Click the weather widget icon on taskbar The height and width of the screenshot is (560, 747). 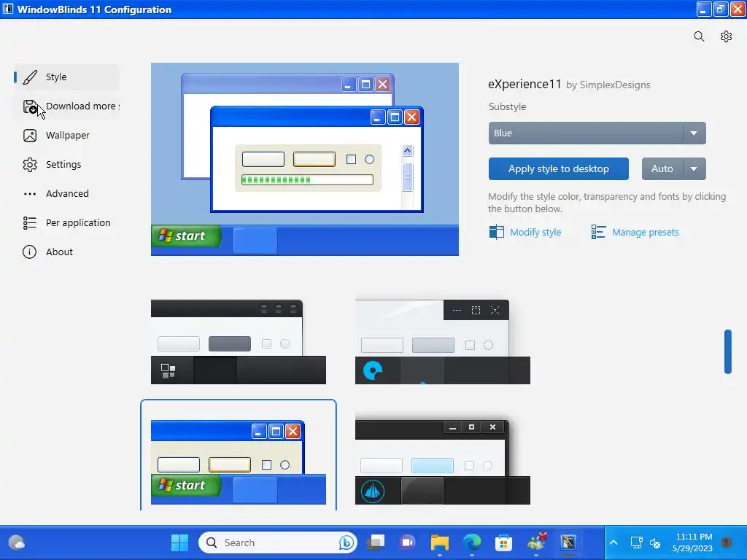(17, 542)
